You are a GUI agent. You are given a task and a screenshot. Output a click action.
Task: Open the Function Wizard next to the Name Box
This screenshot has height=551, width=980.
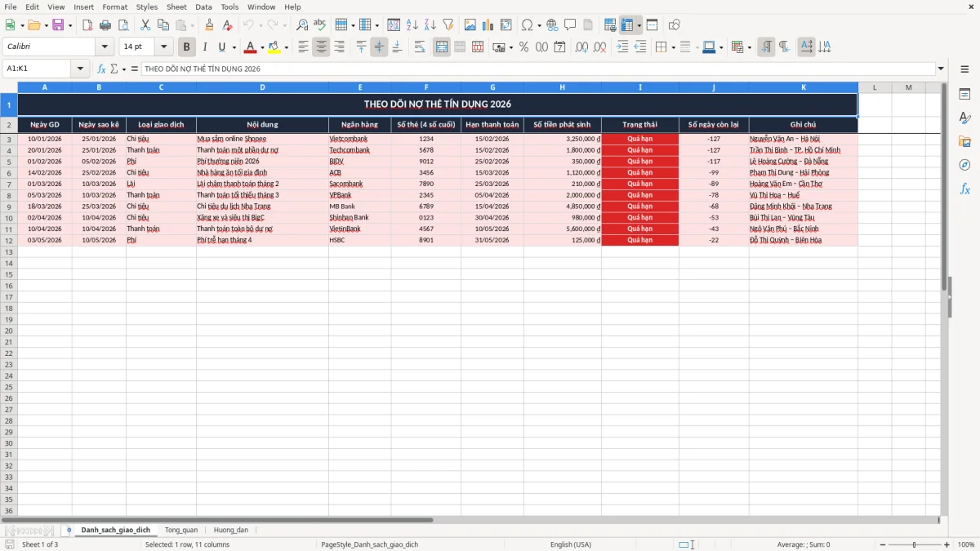click(102, 69)
